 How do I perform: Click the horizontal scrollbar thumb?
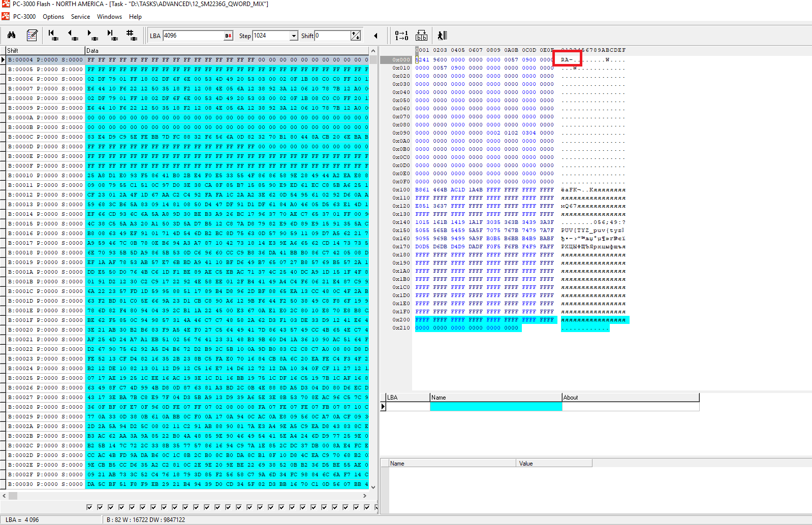point(13,496)
